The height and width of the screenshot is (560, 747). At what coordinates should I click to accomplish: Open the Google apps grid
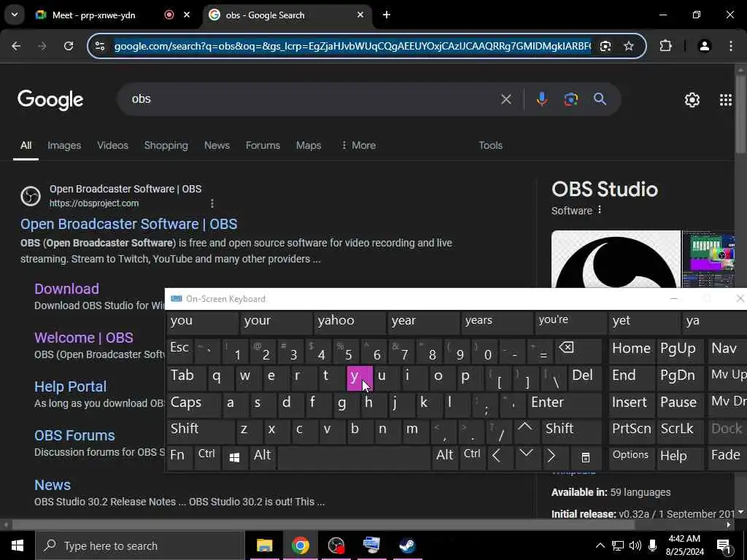(726, 99)
